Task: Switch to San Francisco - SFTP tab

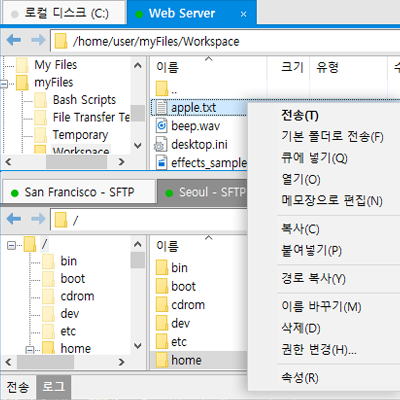Action: coord(79,192)
